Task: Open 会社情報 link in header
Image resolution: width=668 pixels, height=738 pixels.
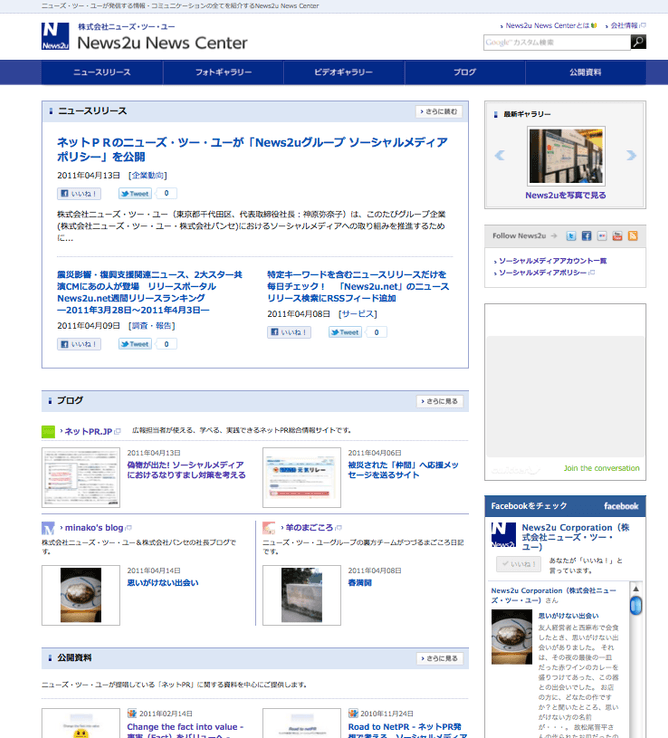Action: tap(625, 25)
